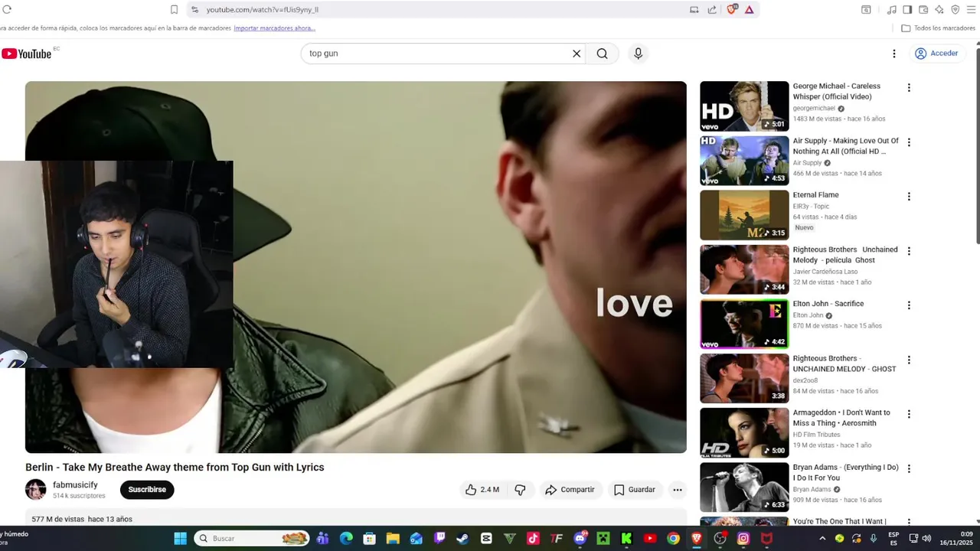
Task: Click the Compartir share button
Action: (x=570, y=490)
